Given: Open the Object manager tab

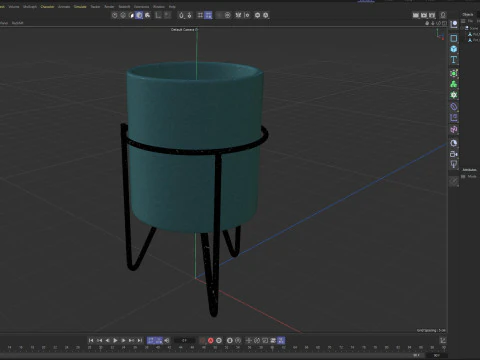Looking at the screenshot, I should (x=468, y=15).
